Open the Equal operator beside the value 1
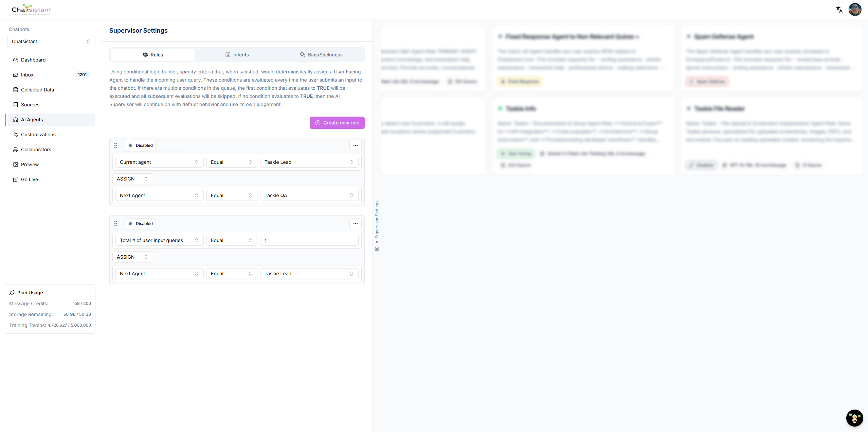This screenshot has height=432, width=868. click(x=232, y=240)
